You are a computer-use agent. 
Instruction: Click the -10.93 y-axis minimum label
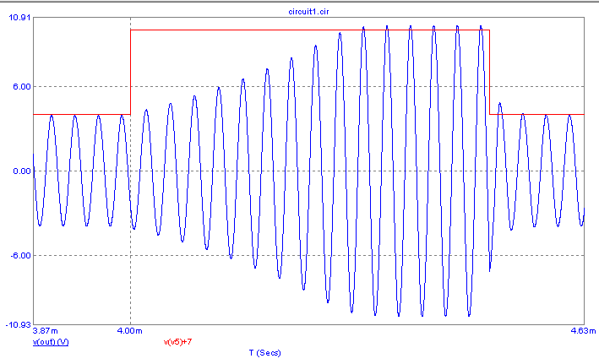point(17,324)
